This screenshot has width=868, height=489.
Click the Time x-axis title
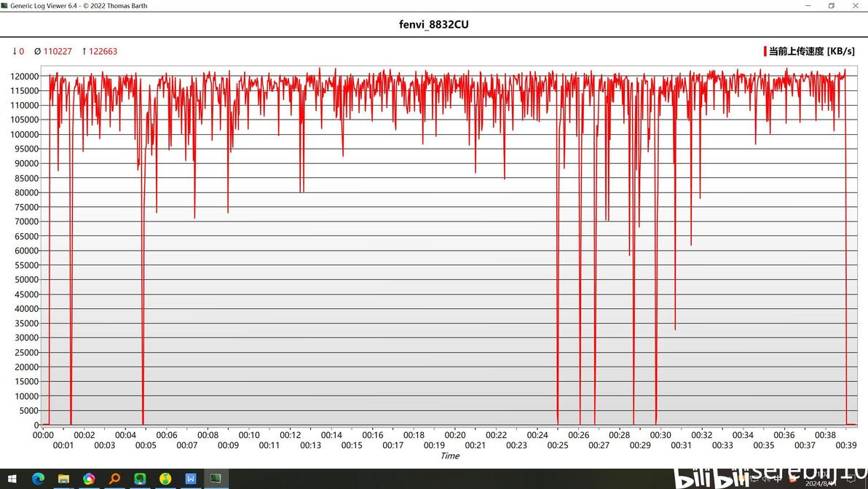click(x=450, y=455)
